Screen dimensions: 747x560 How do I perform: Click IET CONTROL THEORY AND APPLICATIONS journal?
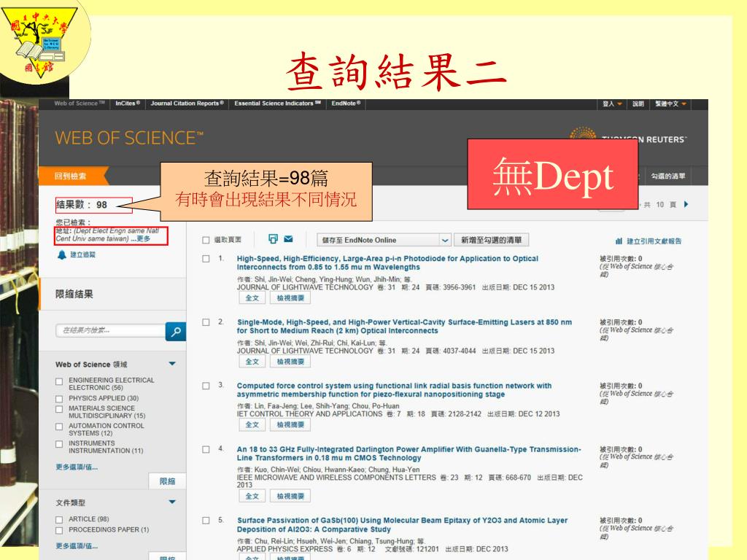coord(309,414)
